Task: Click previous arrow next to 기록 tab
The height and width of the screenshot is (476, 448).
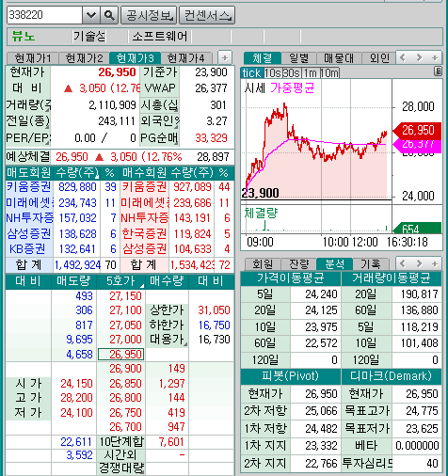Action: [x=403, y=263]
